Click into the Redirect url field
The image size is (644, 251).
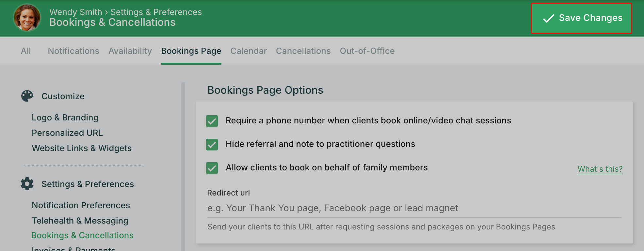414,208
